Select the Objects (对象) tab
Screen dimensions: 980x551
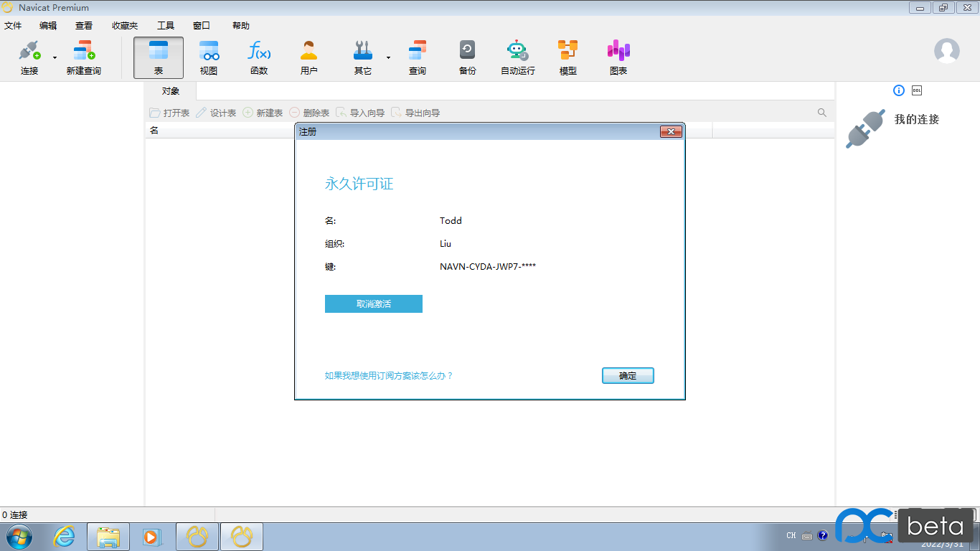point(171,91)
